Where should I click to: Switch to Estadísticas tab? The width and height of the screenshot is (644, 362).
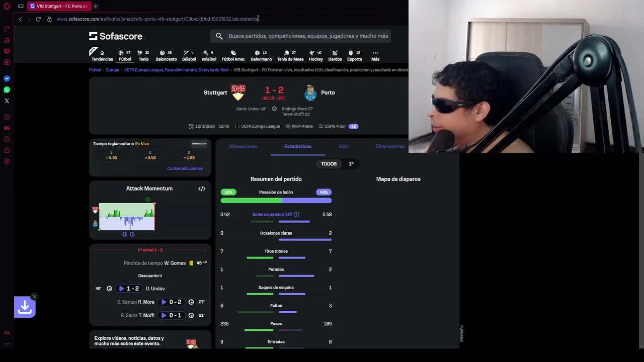[298, 146]
